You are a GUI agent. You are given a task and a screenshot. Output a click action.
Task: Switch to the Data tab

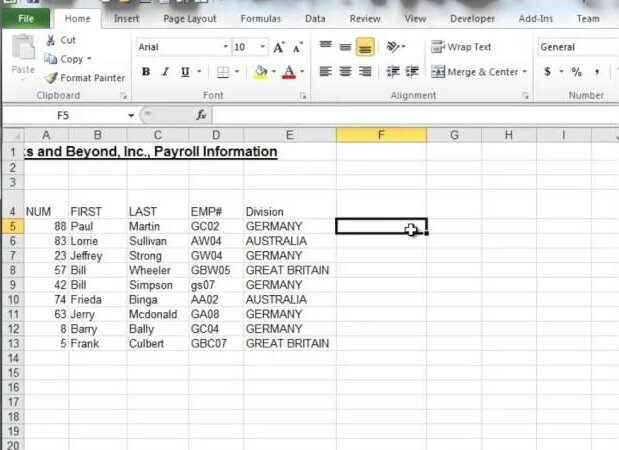[x=315, y=19]
